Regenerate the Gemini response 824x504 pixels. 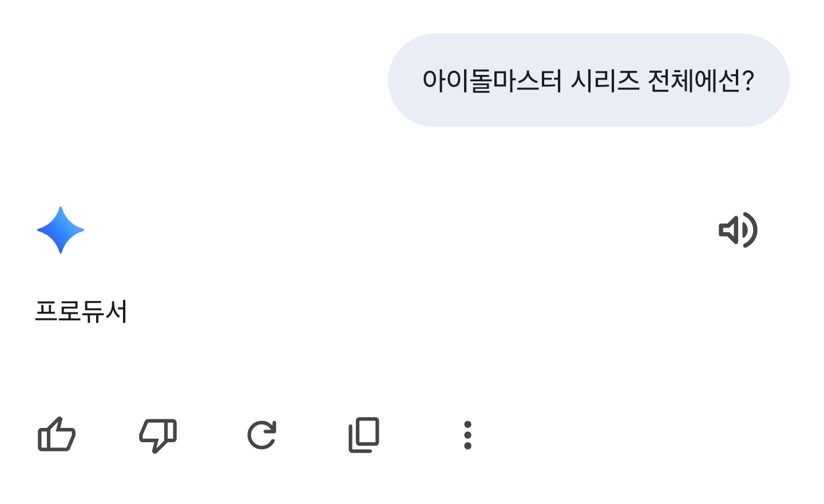[x=262, y=435]
